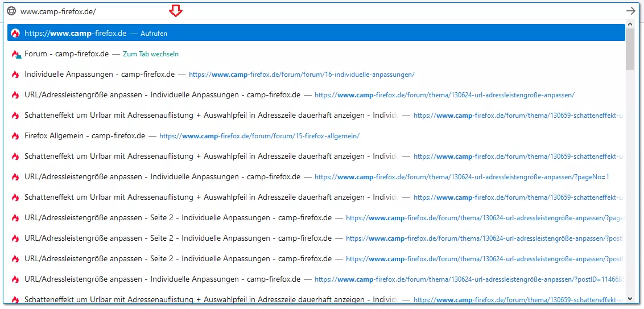Click the globe icon in the address bar
644x309 pixels.
11,11
